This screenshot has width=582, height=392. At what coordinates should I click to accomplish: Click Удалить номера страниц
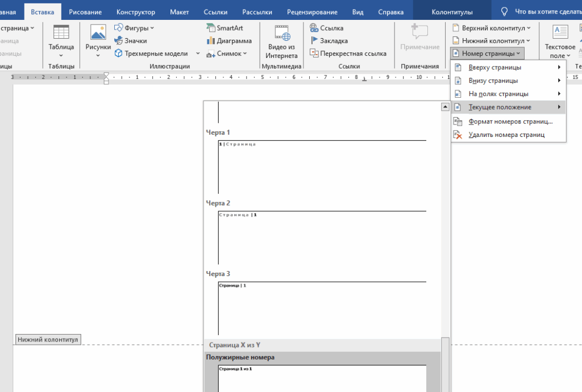point(506,135)
